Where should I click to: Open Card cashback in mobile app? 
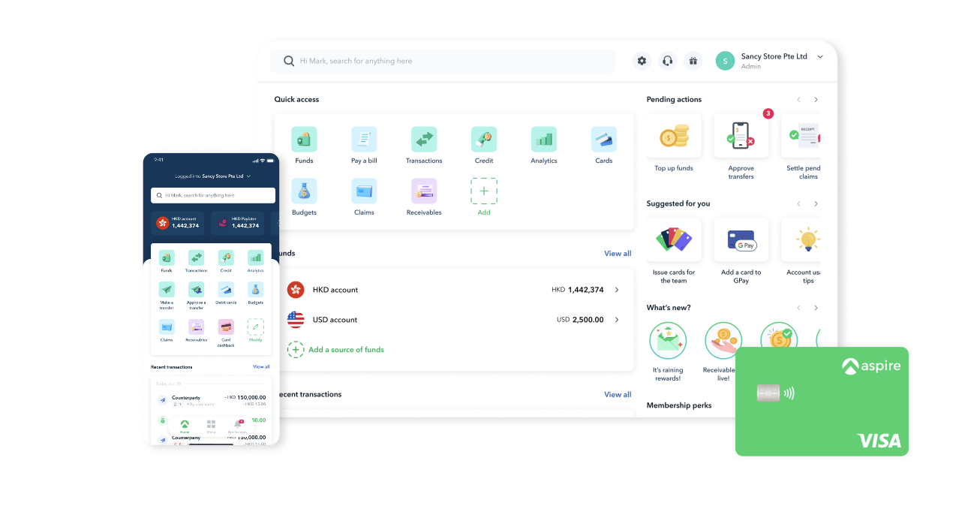tap(226, 333)
